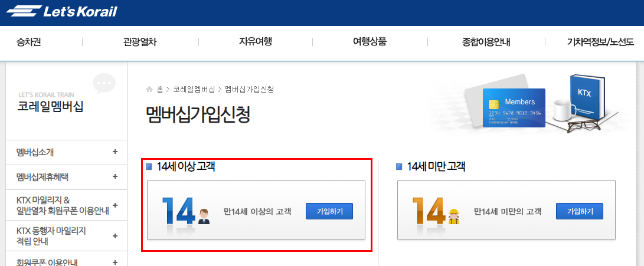The height and width of the screenshot is (266, 644).
Task: Go to 코레일멤버십 breadcrumb link
Action: click(x=194, y=89)
